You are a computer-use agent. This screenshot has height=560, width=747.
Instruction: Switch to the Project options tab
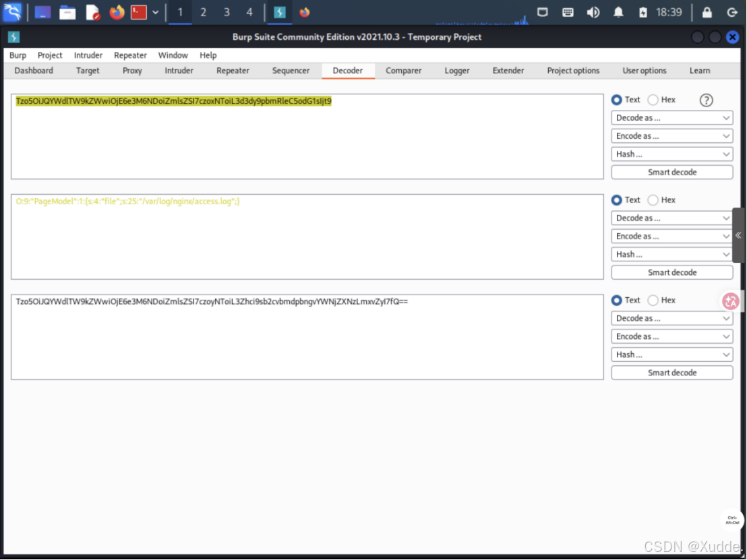573,71
